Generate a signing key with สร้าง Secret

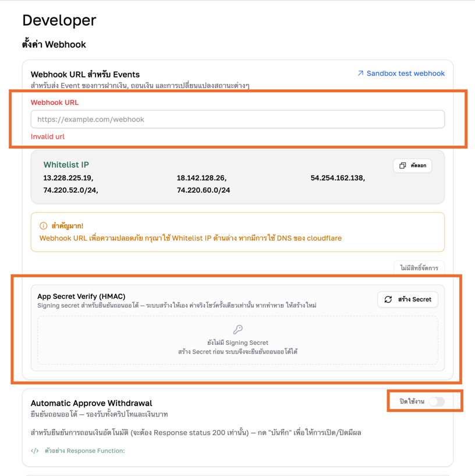pos(407,299)
